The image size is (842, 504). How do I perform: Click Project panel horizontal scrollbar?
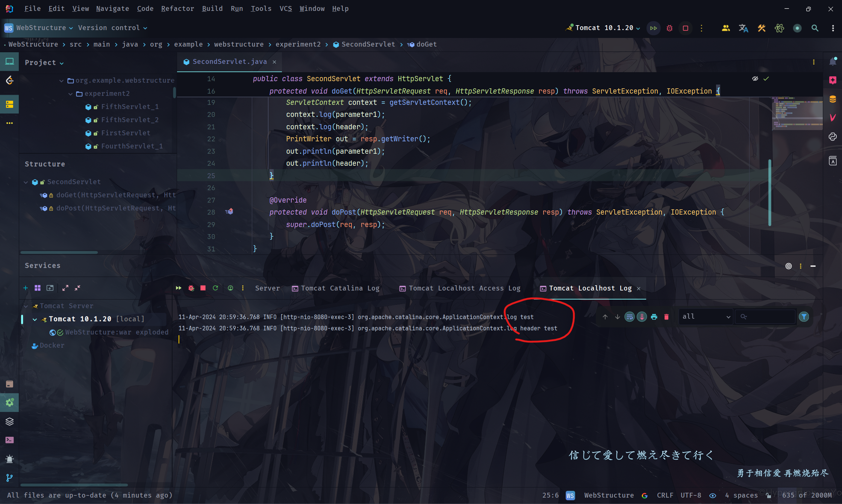tap(59, 252)
